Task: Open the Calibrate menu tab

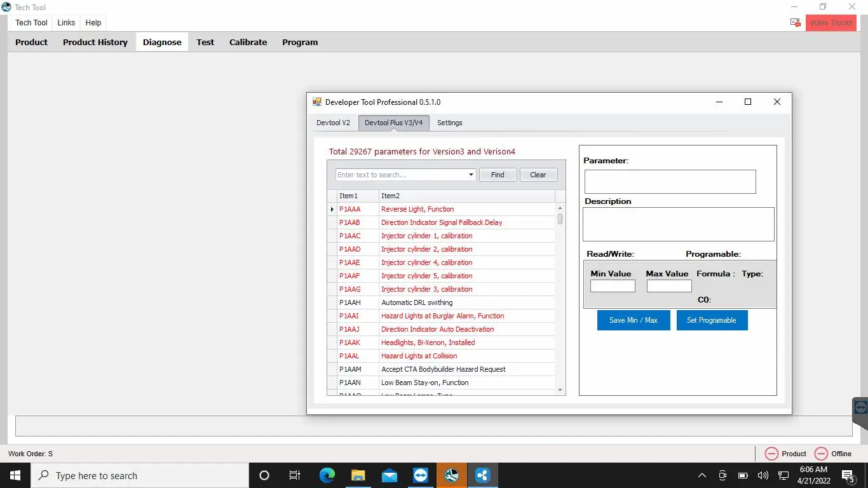Action: point(248,42)
